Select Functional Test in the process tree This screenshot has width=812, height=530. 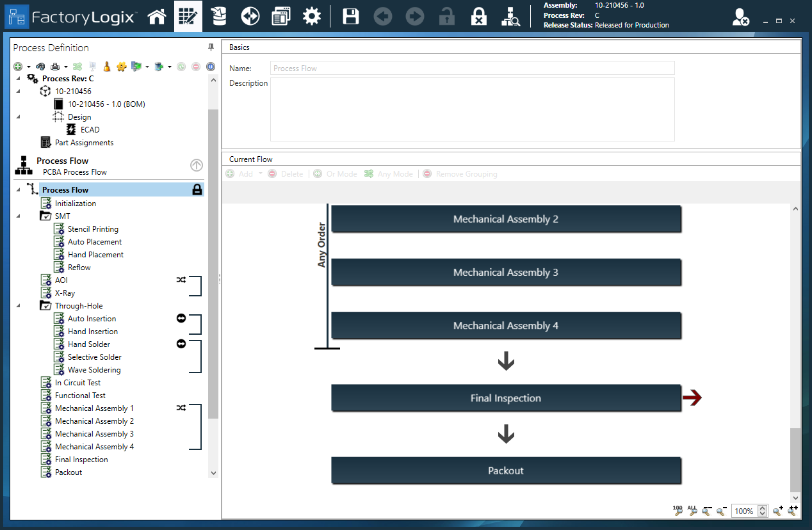tap(80, 396)
